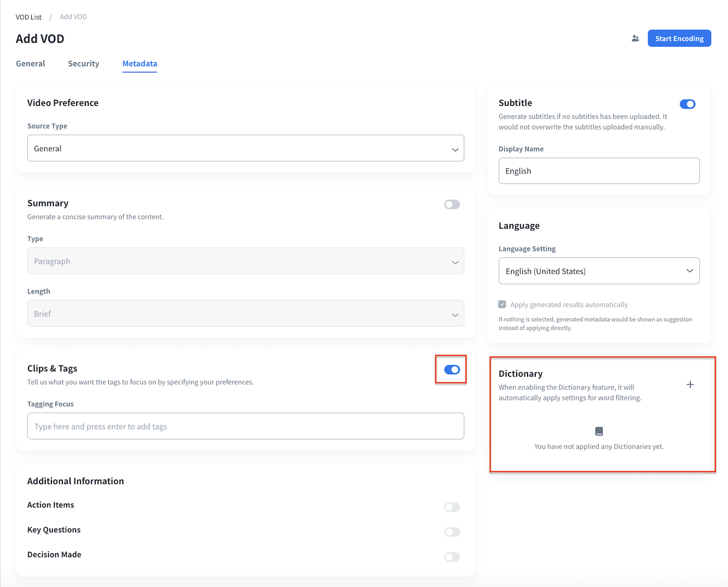Click the Start Encoding button
Image resolution: width=728 pixels, height=587 pixels.
click(679, 39)
